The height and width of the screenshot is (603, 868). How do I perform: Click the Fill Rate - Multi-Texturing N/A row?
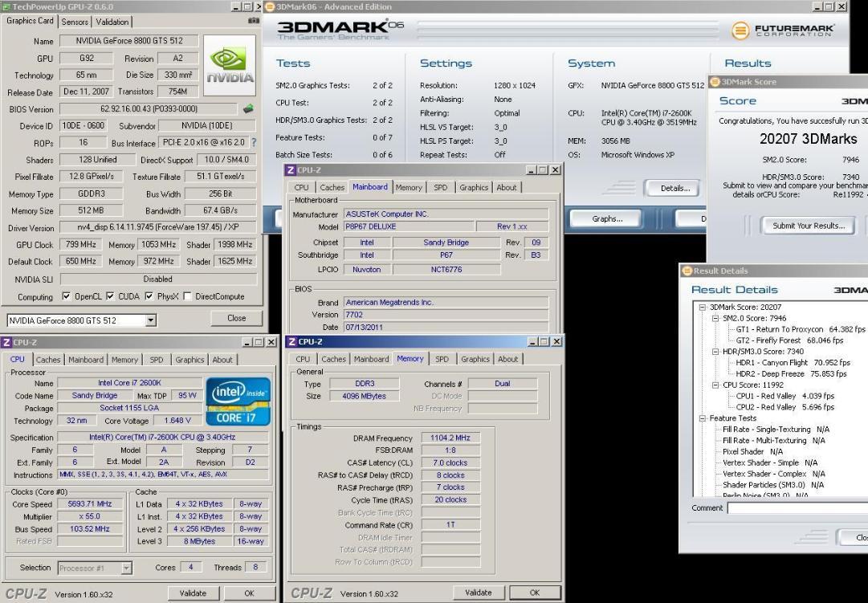pyautogui.click(x=773, y=440)
